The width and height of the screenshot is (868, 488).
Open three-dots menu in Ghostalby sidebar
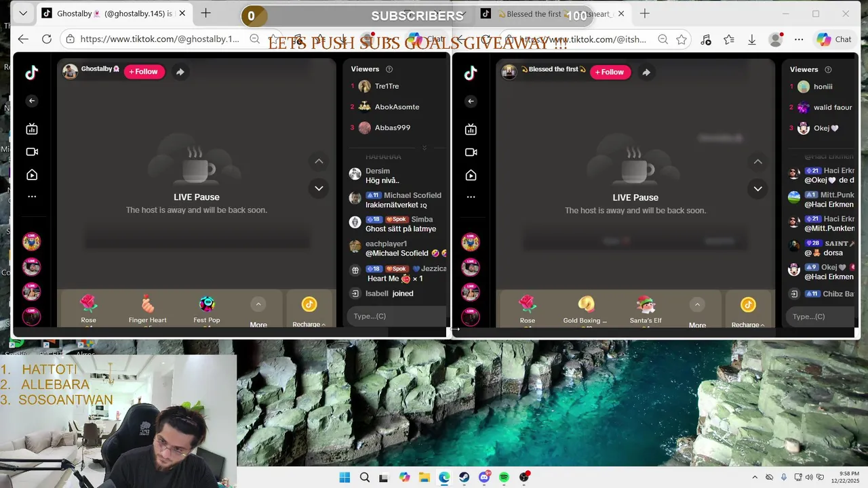(x=32, y=197)
